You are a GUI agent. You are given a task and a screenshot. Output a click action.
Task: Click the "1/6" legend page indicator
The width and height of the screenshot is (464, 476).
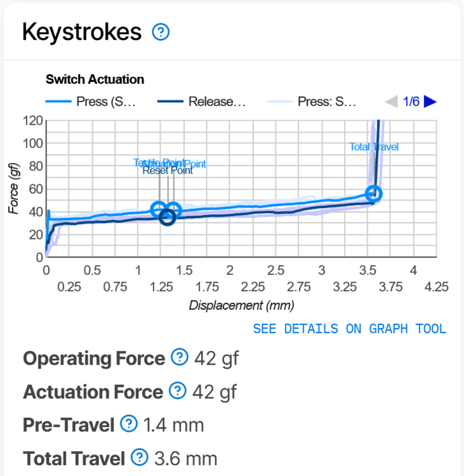[411, 101]
